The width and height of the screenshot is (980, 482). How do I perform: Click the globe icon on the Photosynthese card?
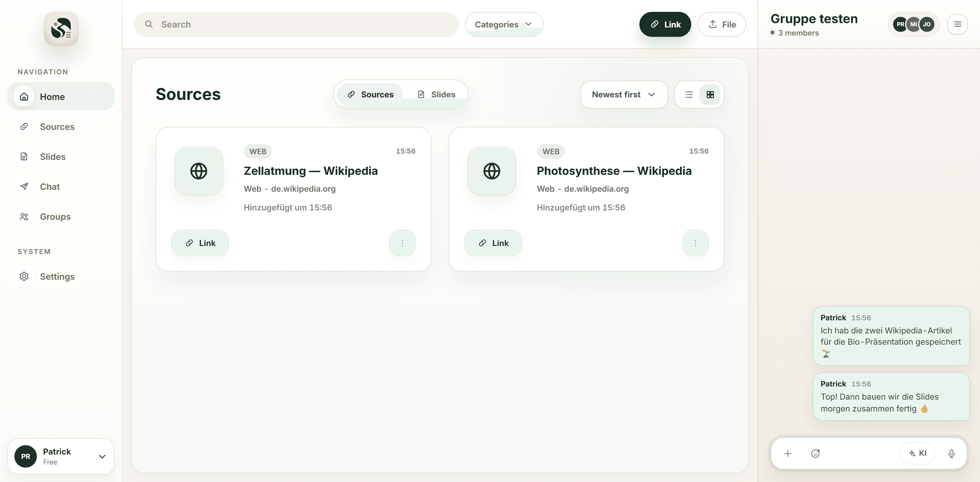492,171
